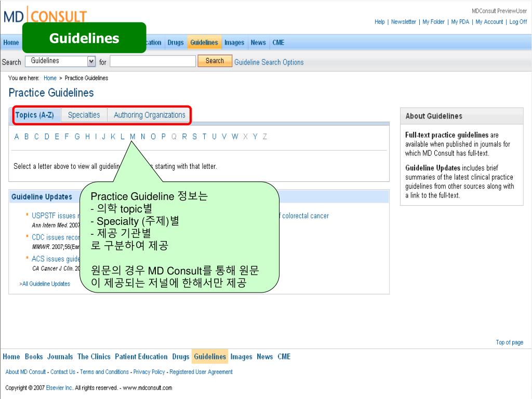Screen dimensions: 532x399
Task: Open the USPSTF issues guideline update
Action: click(55, 216)
